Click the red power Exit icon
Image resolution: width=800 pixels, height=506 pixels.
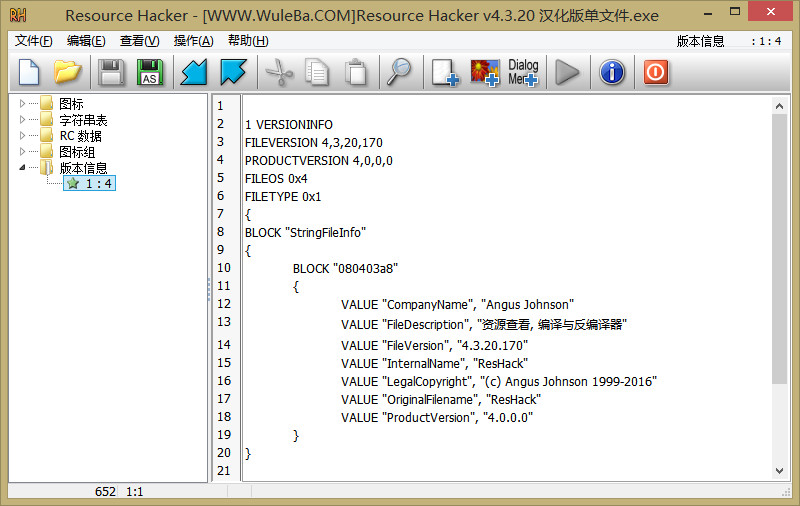[656, 72]
